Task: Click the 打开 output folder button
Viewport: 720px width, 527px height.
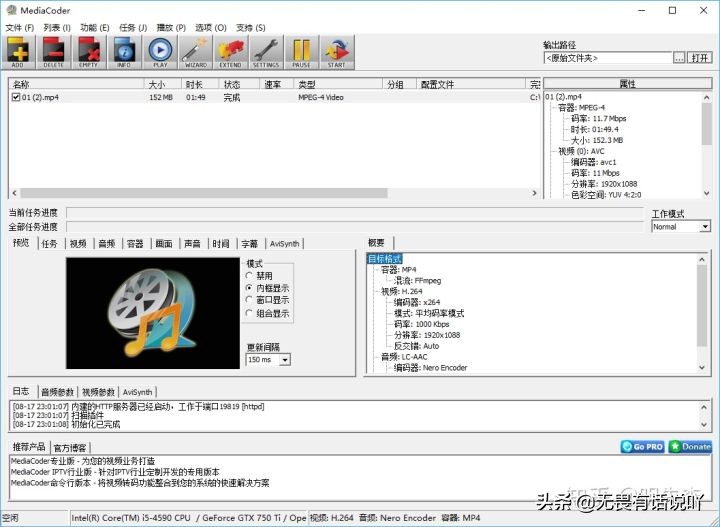Action: tap(699, 58)
